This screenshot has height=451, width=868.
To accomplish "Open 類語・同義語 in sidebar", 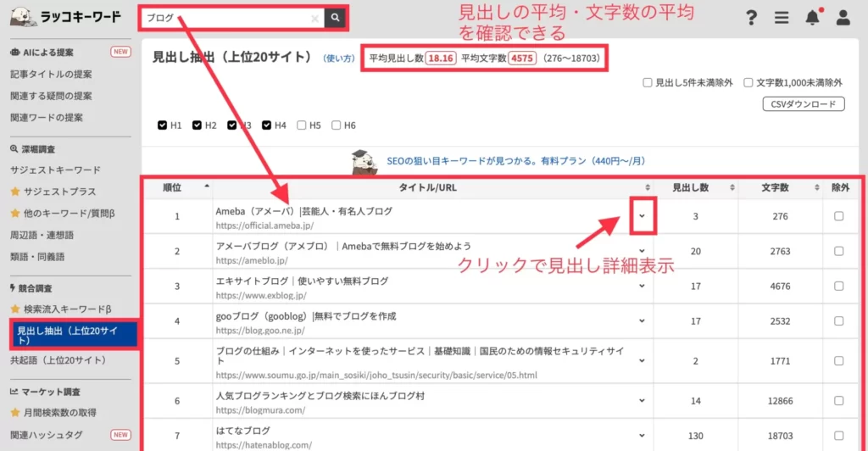I will pyautogui.click(x=37, y=256).
